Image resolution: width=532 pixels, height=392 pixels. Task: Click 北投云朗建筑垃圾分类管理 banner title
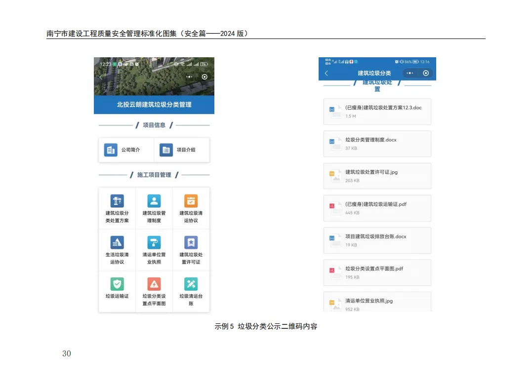point(154,105)
